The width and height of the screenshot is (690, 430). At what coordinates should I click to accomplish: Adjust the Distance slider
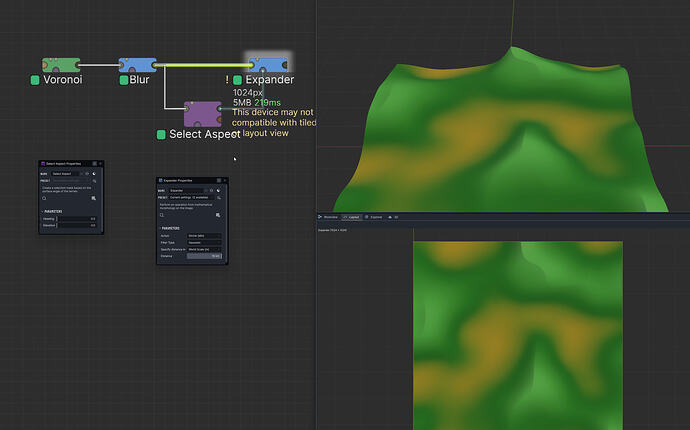click(204, 256)
